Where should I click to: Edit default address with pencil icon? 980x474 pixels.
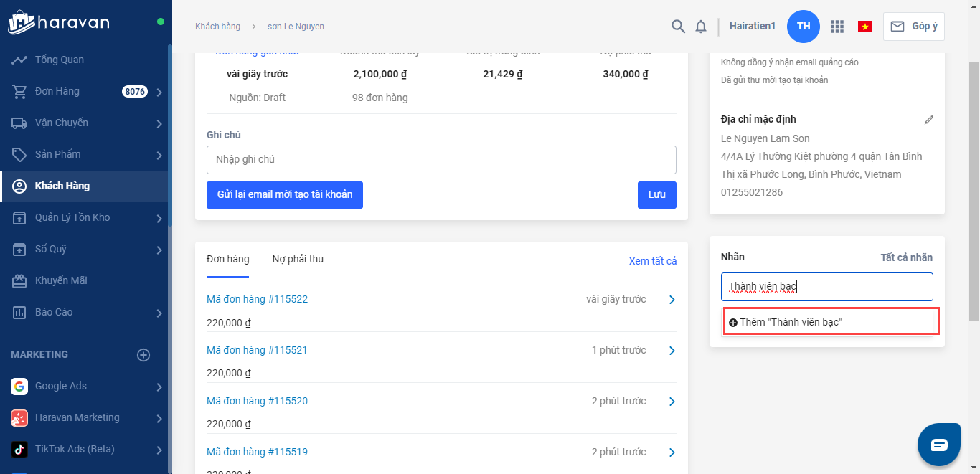click(x=929, y=120)
